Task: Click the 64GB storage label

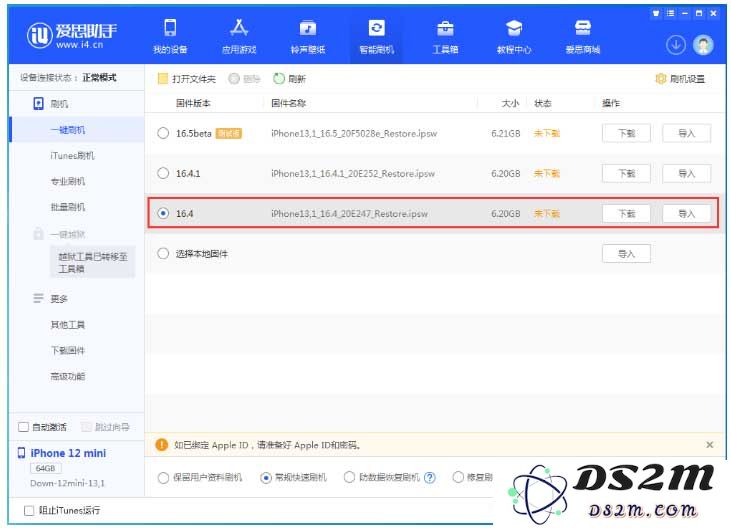Action: click(x=45, y=468)
